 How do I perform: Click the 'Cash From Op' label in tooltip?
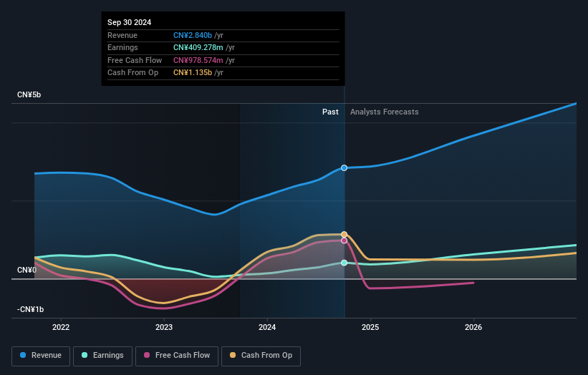tap(132, 73)
